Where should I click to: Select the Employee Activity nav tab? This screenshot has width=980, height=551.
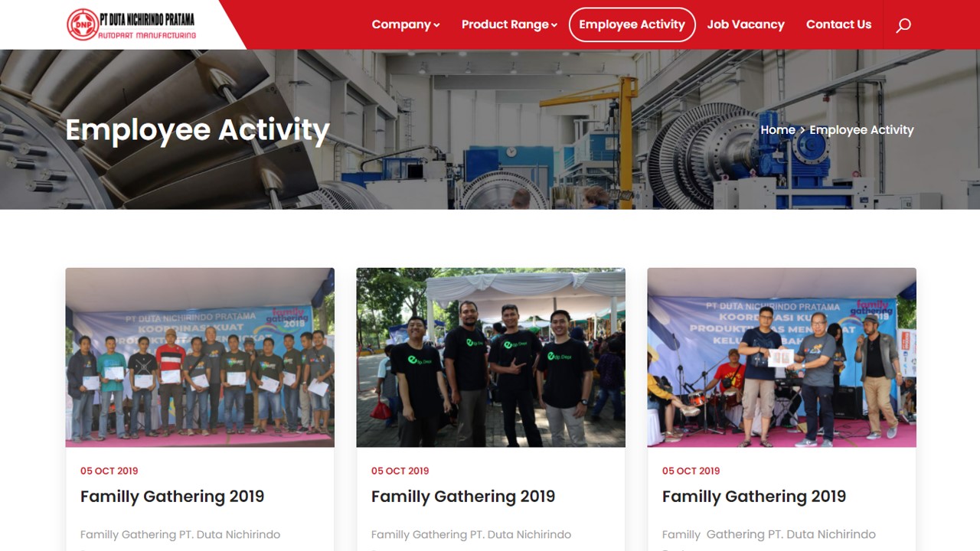click(632, 24)
